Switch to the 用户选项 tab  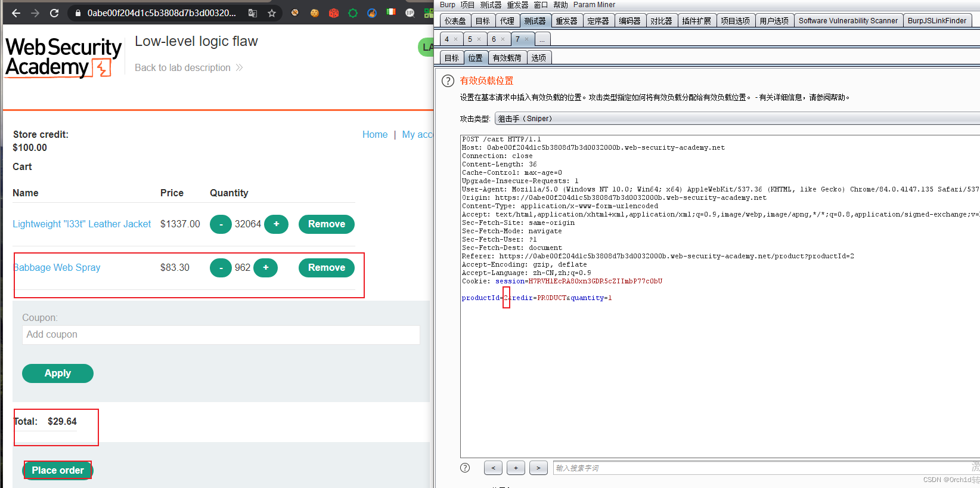(x=774, y=21)
